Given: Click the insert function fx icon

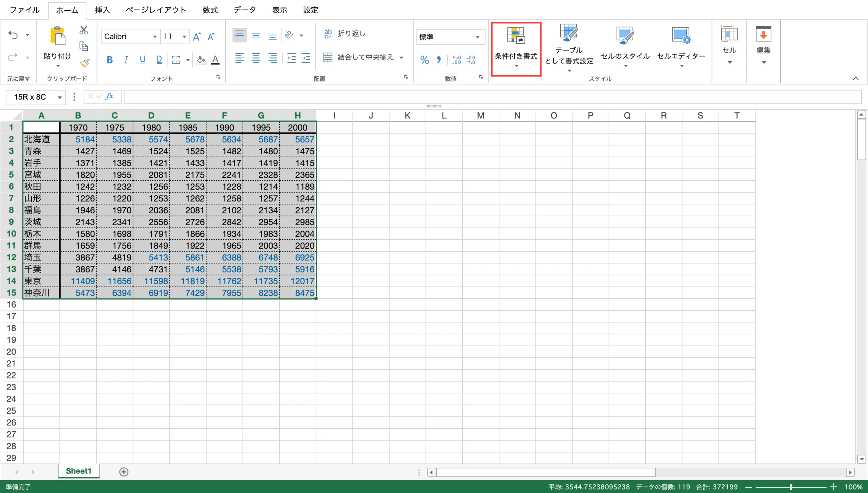Looking at the screenshot, I should 109,97.
